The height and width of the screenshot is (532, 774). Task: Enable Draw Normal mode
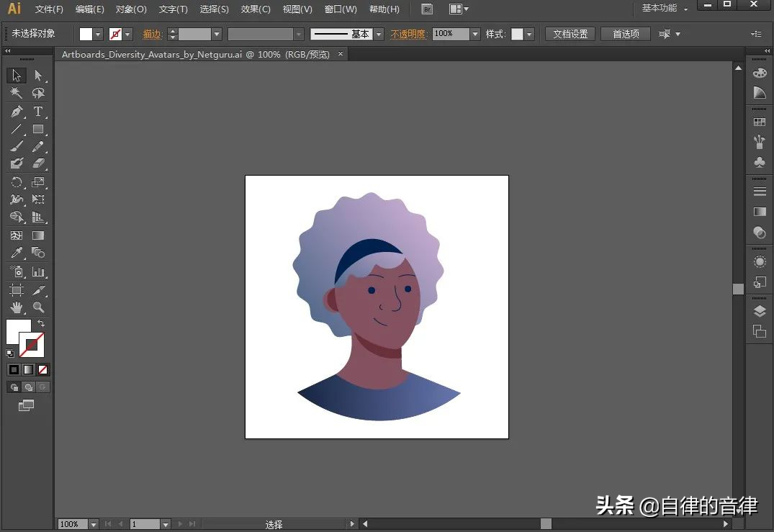[14, 387]
